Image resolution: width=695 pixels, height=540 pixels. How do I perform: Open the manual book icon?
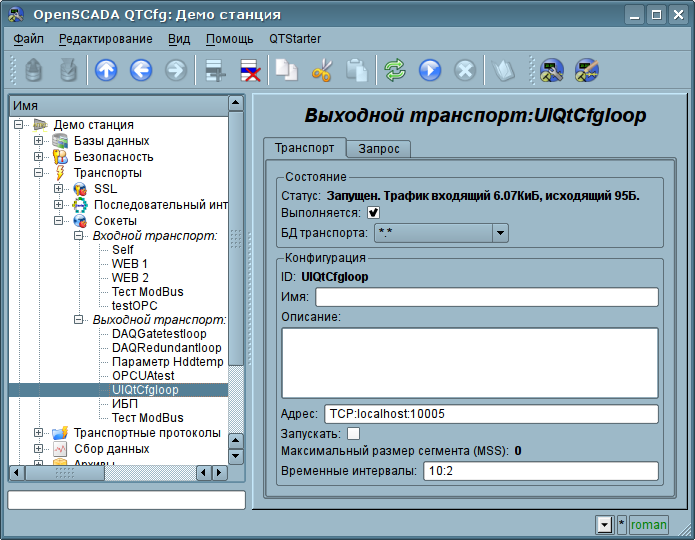(504, 70)
